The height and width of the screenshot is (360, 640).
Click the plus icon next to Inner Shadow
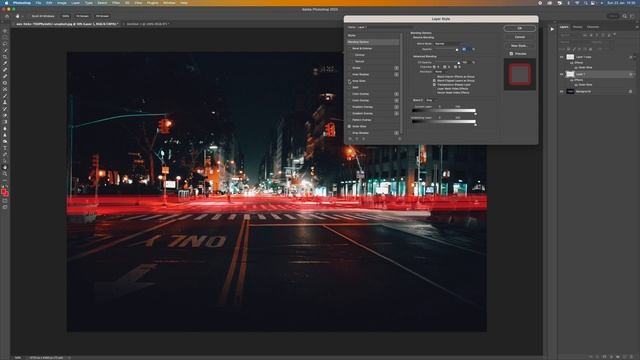tap(396, 74)
